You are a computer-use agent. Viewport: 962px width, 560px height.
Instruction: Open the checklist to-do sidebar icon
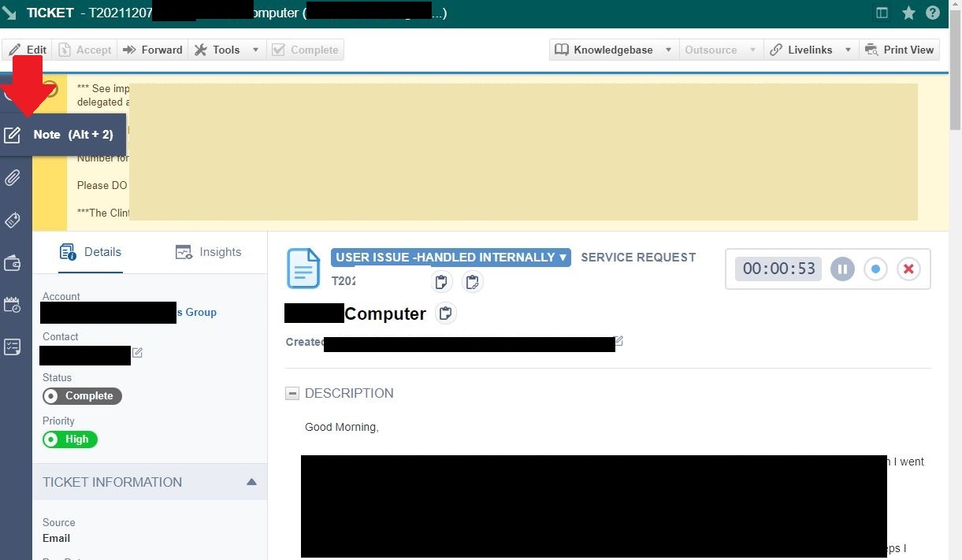coord(13,347)
